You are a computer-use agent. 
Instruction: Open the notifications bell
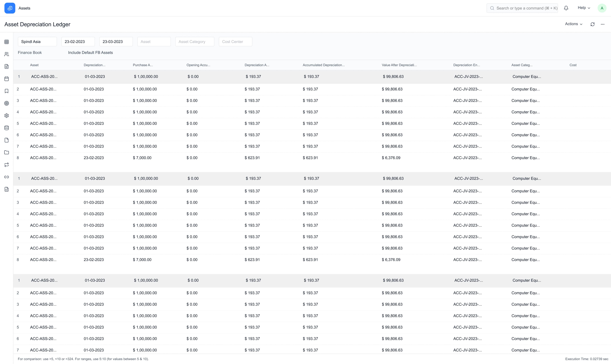click(x=566, y=8)
